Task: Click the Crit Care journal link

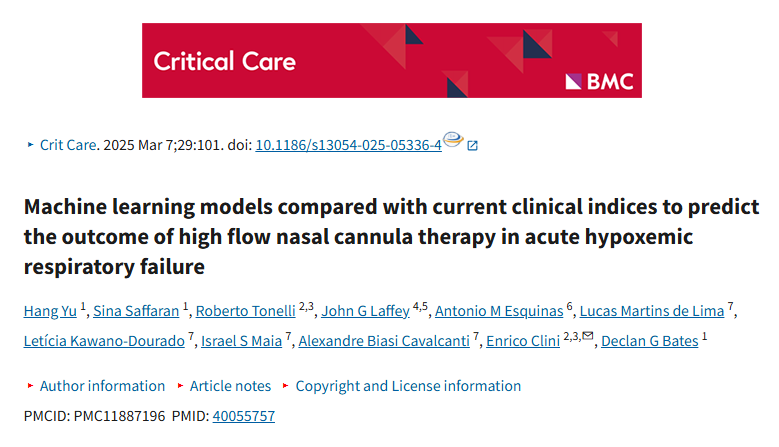Action: point(68,145)
